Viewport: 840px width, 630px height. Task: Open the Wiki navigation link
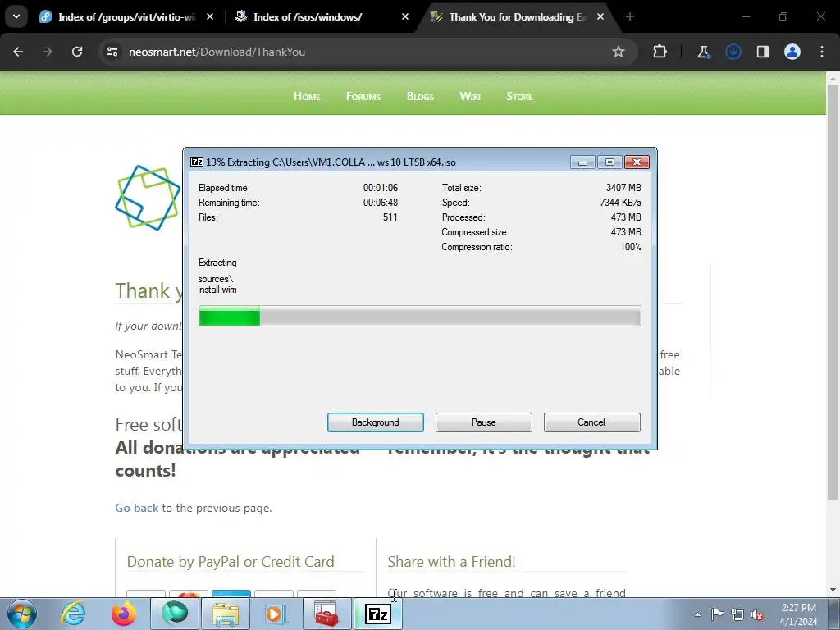point(470,97)
